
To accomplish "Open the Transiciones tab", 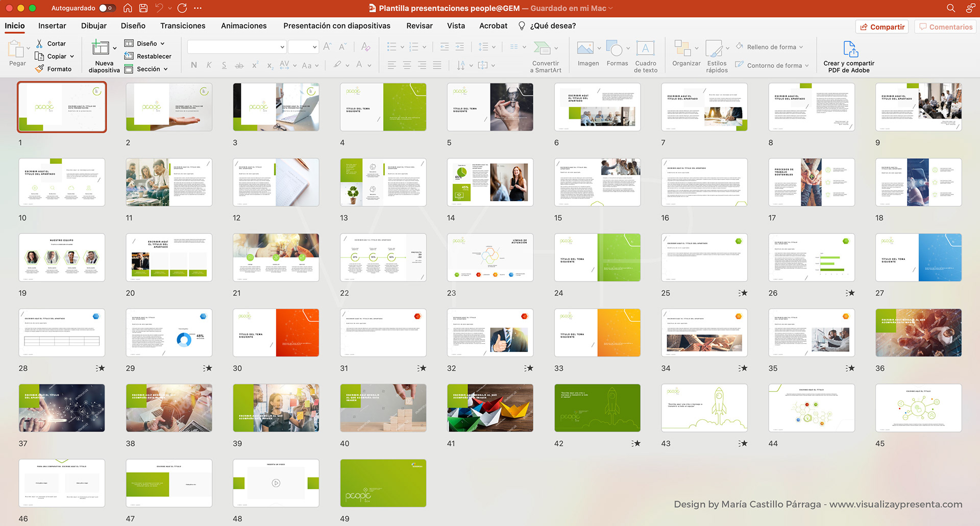I will point(183,26).
